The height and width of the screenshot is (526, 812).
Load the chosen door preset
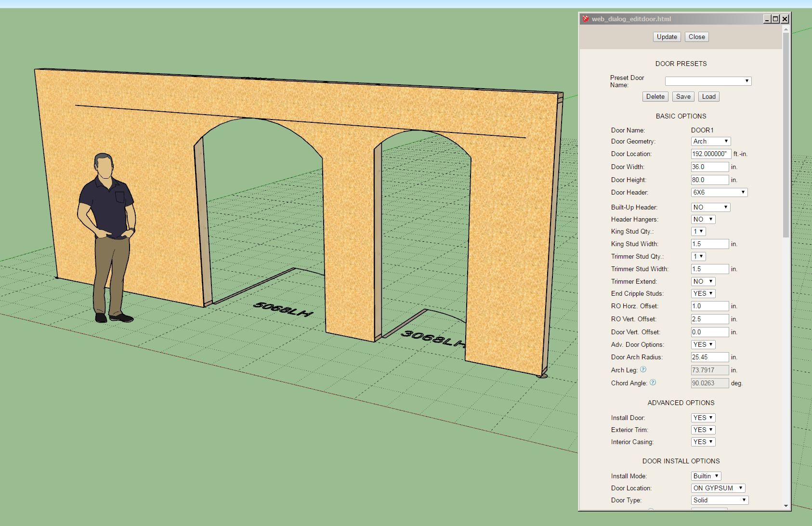pos(708,96)
